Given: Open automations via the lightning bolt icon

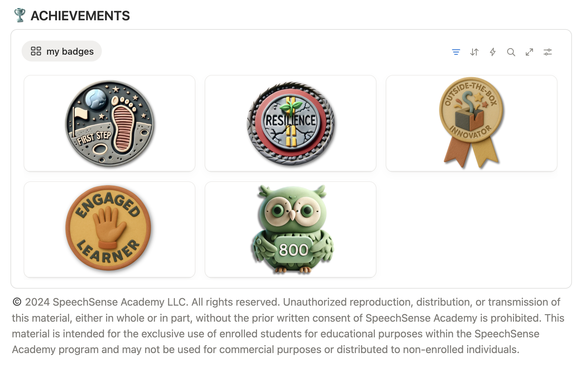Looking at the screenshot, I should coord(492,52).
